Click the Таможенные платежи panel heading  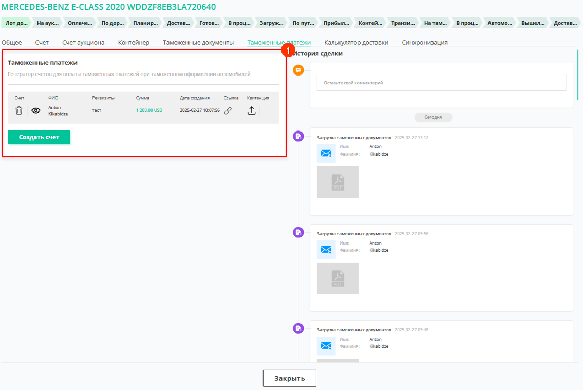43,63
